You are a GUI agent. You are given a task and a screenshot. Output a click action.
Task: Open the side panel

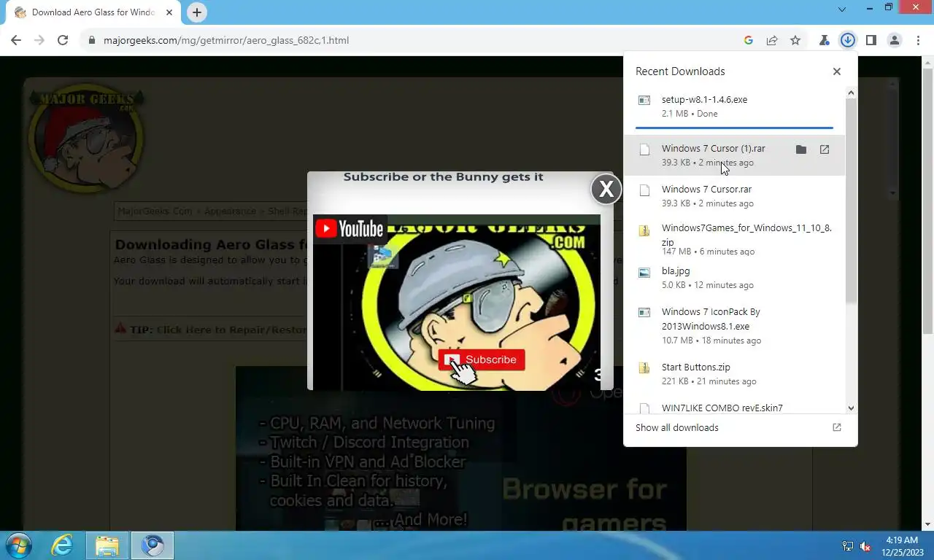pyautogui.click(x=871, y=40)
